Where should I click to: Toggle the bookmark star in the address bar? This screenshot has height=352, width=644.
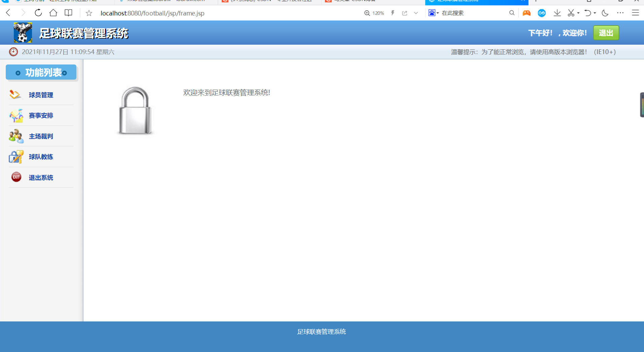pyautogui.click(x=88, y=13)
